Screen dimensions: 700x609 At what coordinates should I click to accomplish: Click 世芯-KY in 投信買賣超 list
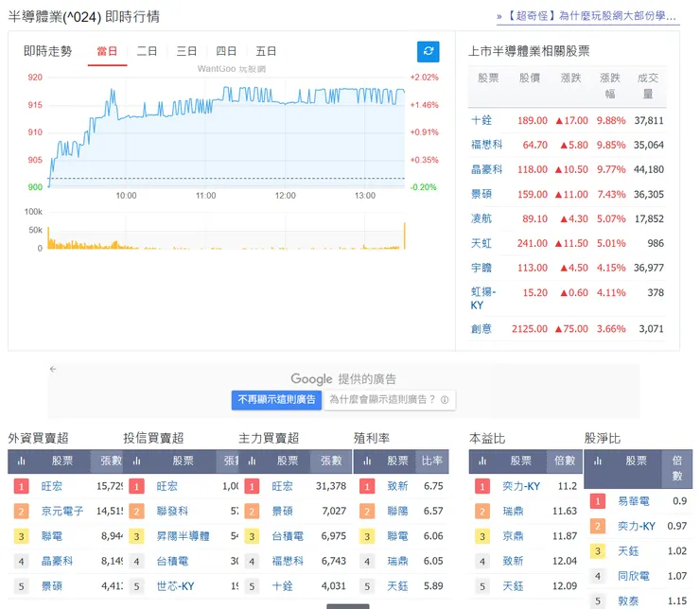tap(175, 585)
